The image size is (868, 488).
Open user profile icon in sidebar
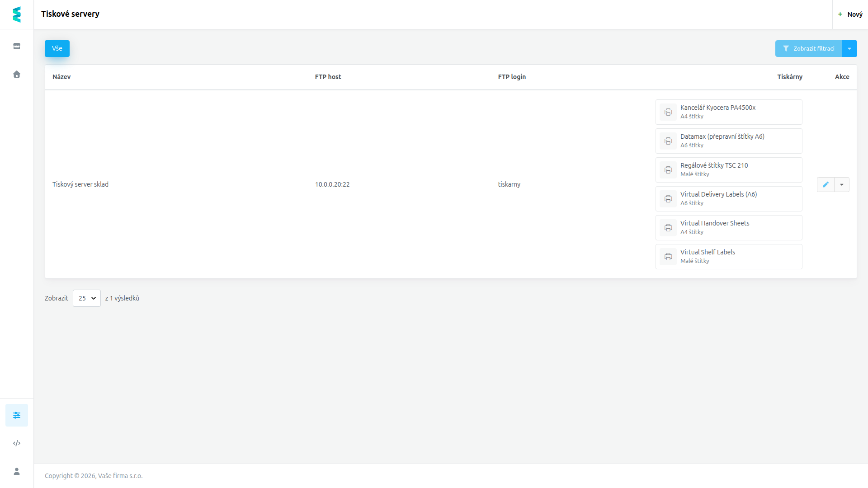17,471
